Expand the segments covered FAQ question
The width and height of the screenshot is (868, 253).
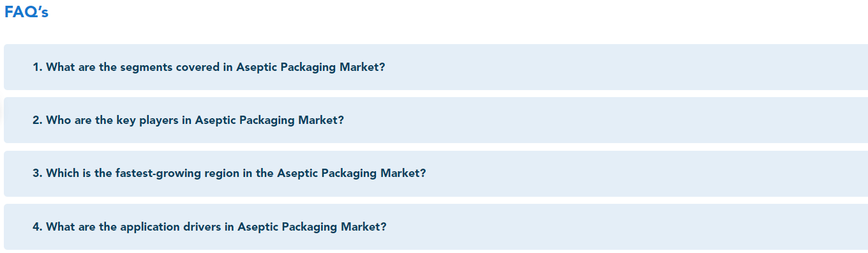point(436,67)
